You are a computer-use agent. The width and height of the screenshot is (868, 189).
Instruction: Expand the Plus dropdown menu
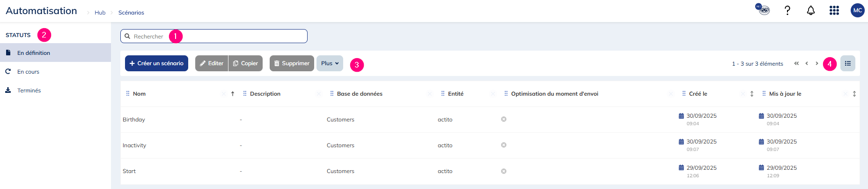tap(330, 63)
